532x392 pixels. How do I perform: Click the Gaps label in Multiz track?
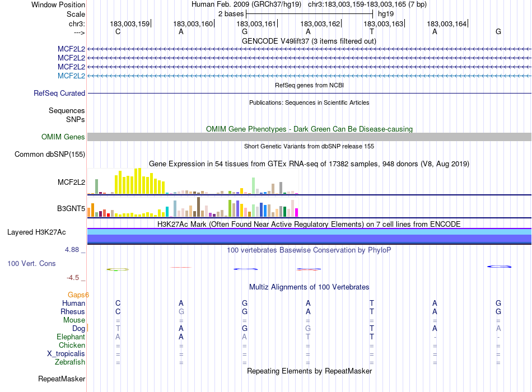point(77,295)
